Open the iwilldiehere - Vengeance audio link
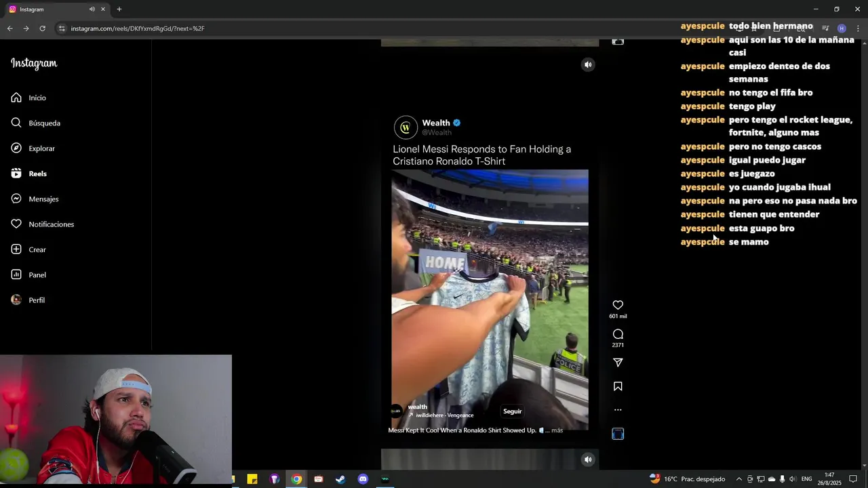 coord(444,415)
